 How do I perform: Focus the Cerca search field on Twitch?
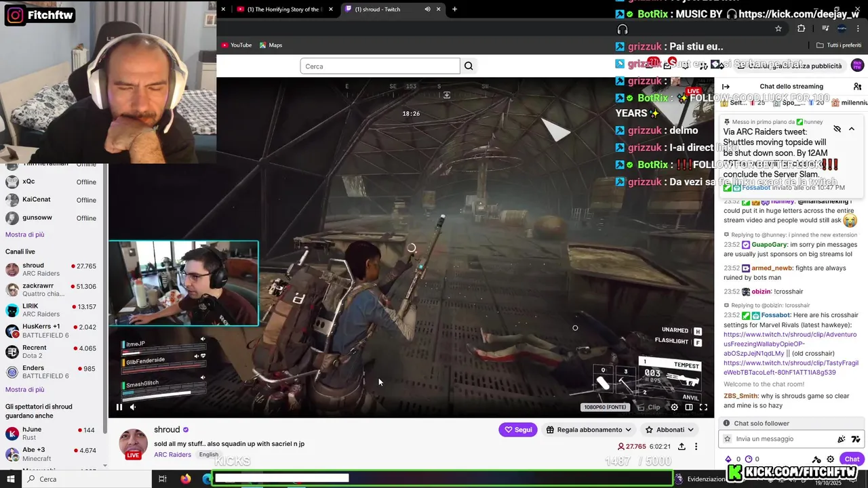pyautogui.click(x=380, y=66)
